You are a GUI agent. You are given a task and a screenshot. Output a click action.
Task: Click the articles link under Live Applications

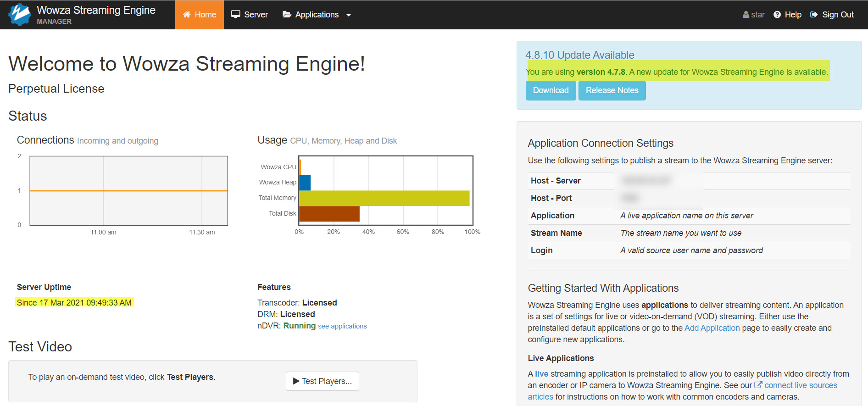pos(540,397)
